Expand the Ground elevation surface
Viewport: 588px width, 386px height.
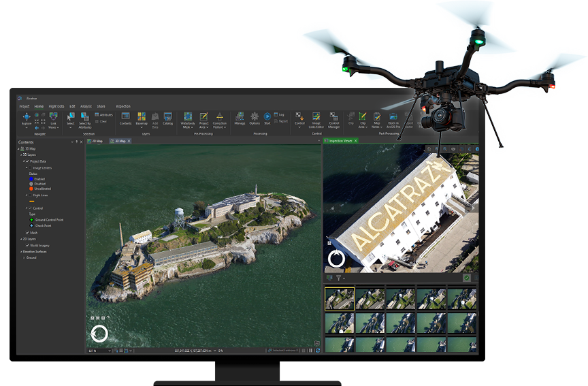(x=24, y=258)
